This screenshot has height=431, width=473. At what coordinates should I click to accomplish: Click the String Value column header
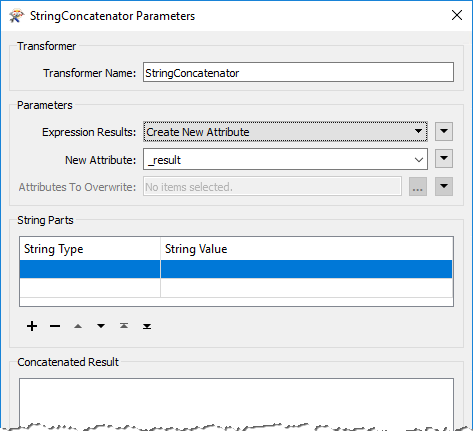(307, 249)
